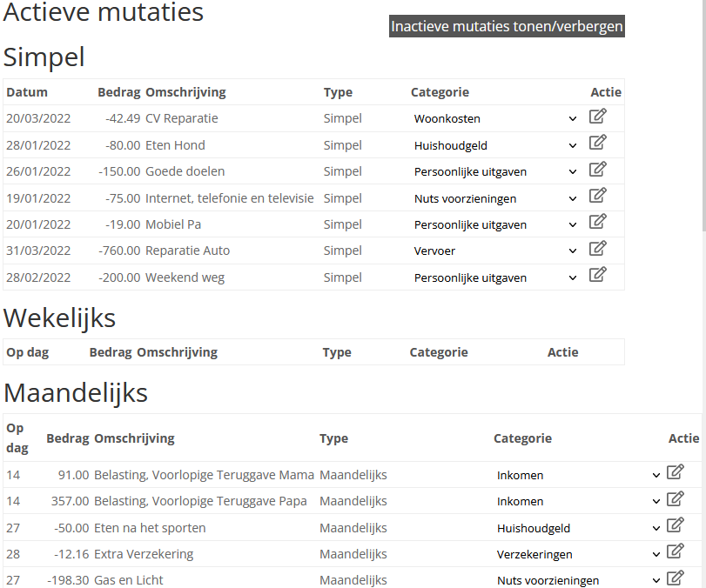Toggle inactive mutations show/hide button

click(507, 26)
